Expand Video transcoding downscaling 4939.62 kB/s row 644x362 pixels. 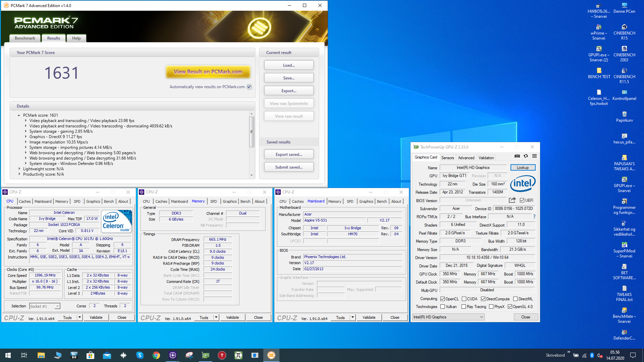[25, 126]
